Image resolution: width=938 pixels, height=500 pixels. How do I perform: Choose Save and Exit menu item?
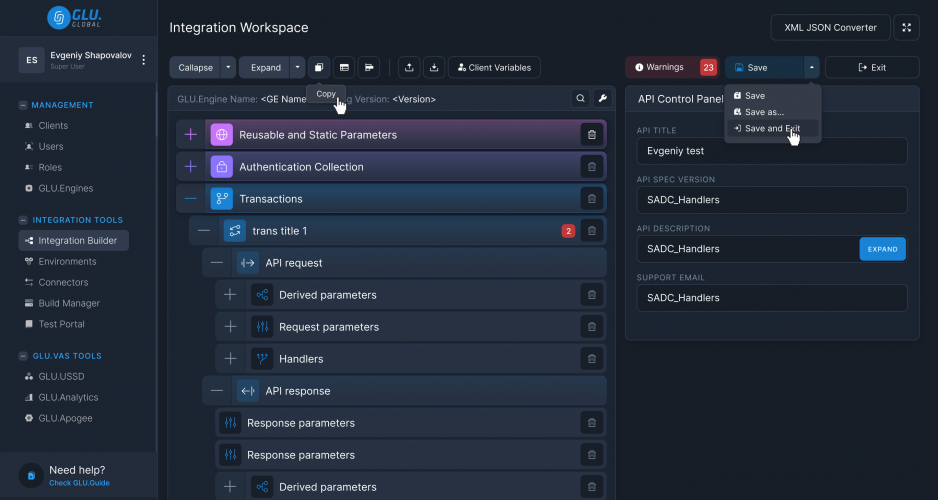click(x=772, y=128)
